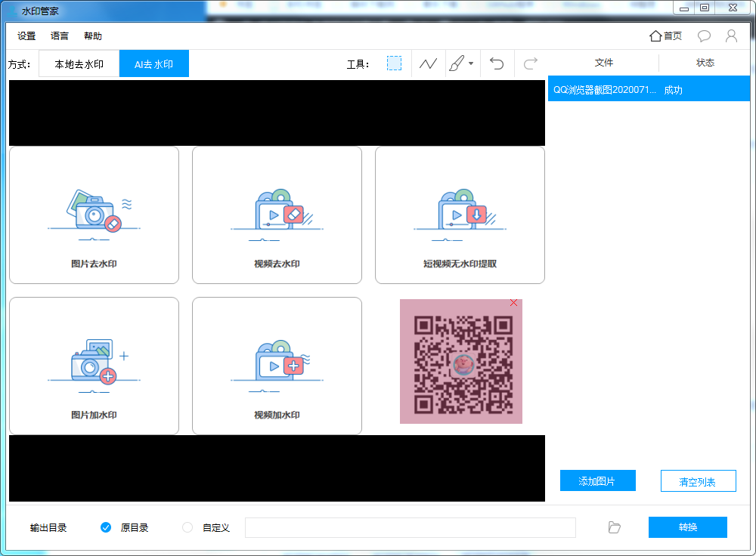Expand the brush size dropdown arrow

(x=471, y=63)
